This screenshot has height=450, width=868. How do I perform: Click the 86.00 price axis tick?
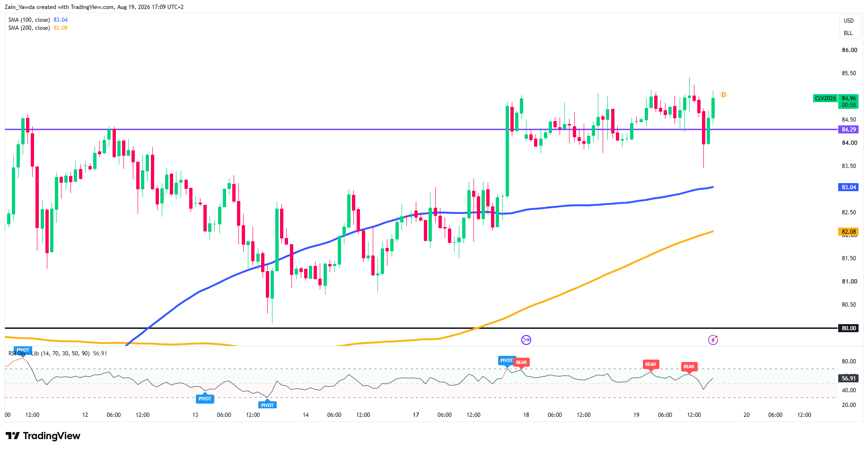pos(849,50)
